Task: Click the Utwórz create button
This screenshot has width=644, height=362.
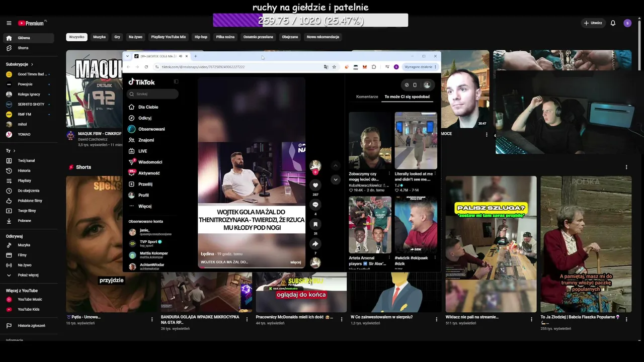Action: [593, 23]
